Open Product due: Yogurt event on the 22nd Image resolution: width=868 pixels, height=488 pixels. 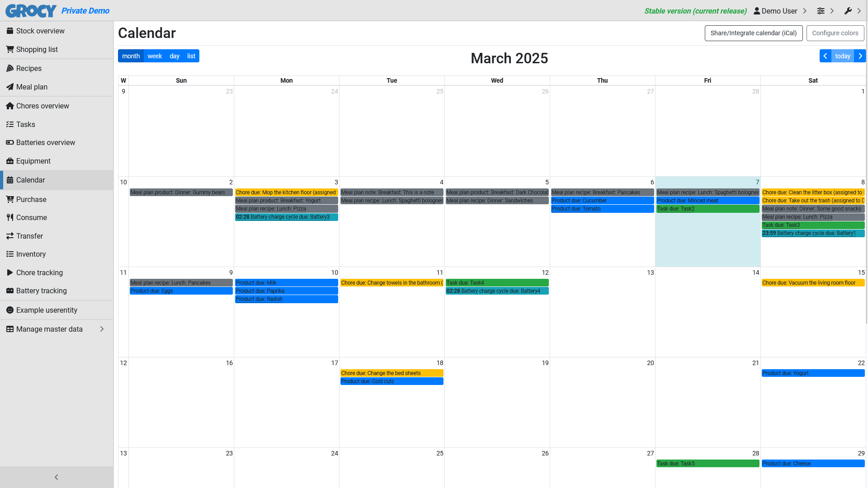click(x=813, y=373)
